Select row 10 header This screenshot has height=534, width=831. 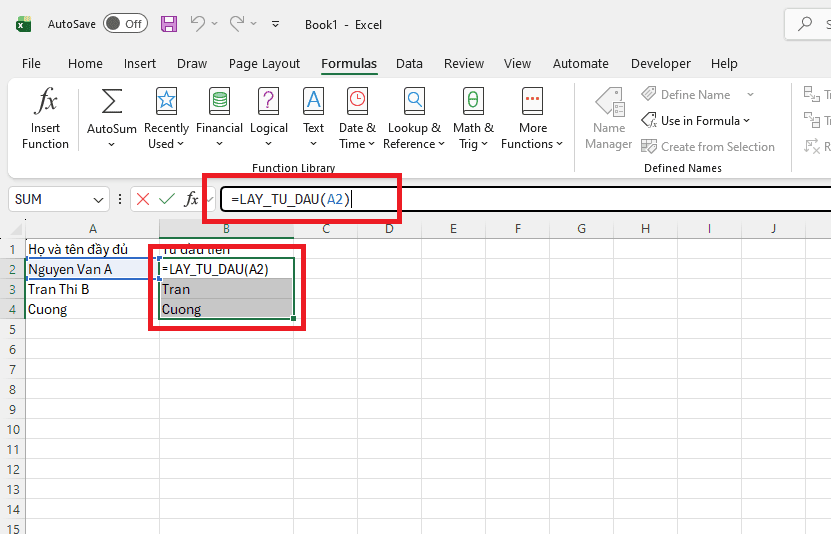[x=13, y=430]
